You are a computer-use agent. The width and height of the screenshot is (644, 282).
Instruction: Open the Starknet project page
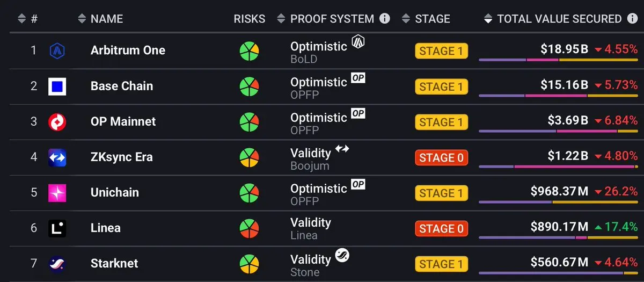114,264
